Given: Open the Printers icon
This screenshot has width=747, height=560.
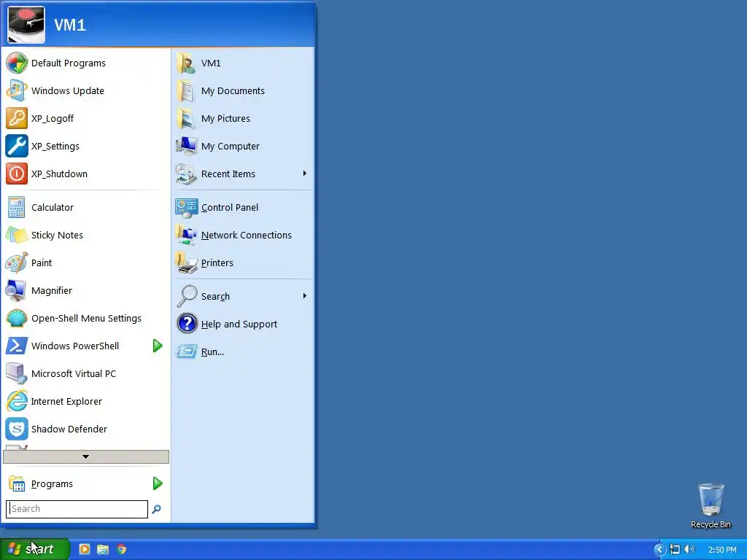Looking at the screenshot, I should click(x=186, y=262).
